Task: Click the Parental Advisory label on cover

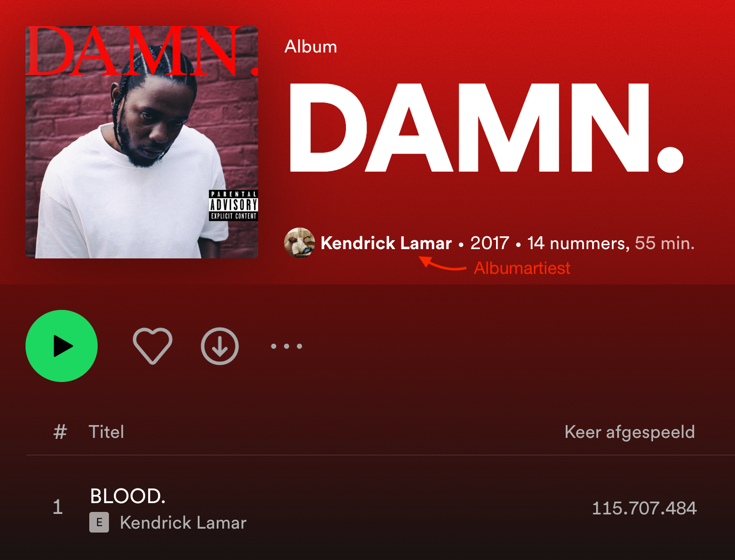Action: [x=234, y=205]
